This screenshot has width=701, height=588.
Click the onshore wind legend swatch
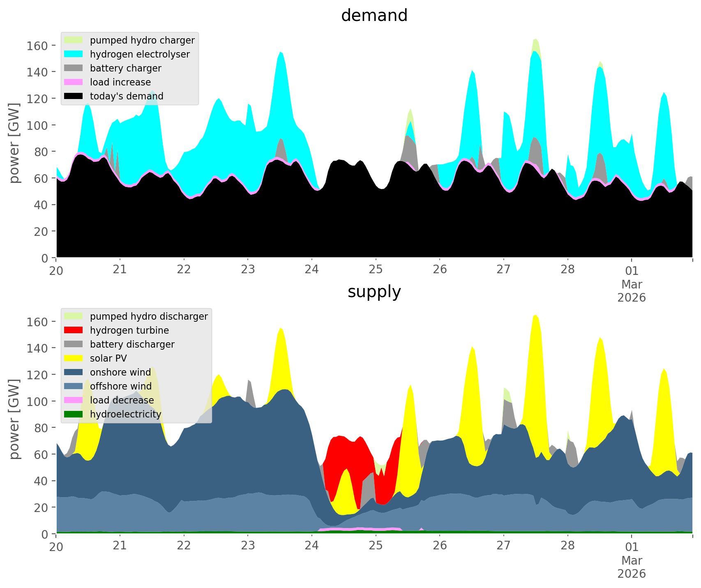[x=74, y=372]
